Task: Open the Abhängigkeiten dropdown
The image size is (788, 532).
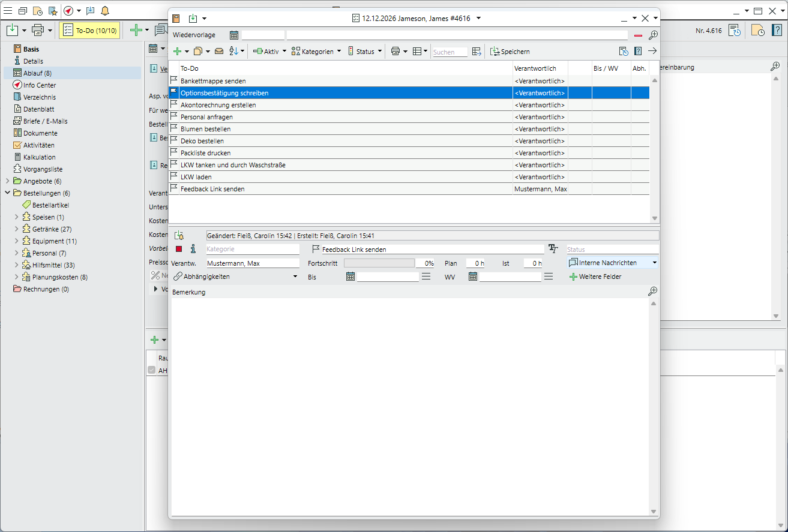Action: 235,276
